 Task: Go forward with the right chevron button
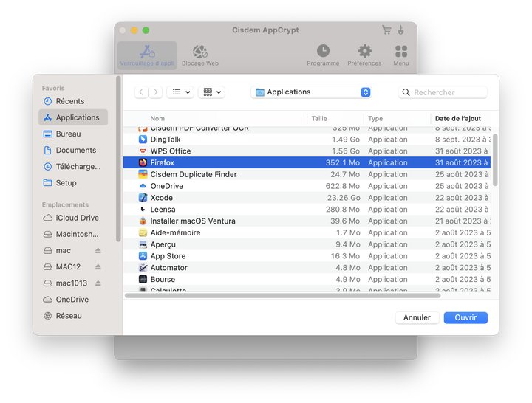155,92
